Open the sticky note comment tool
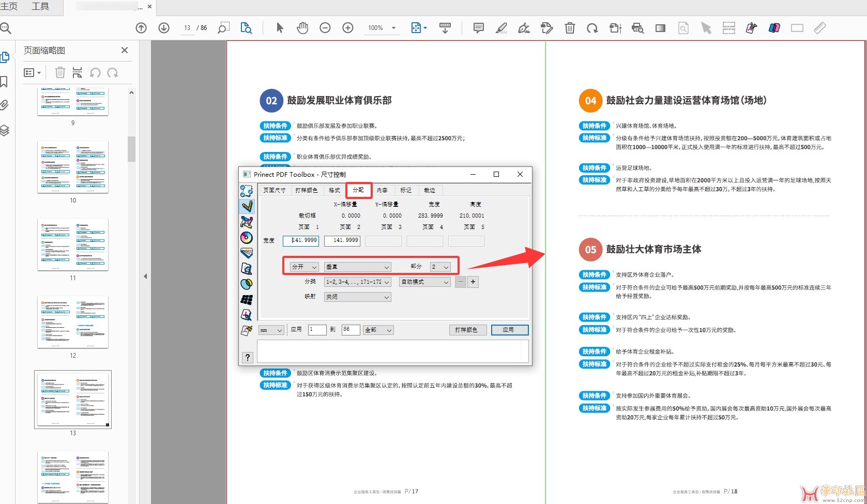Viewport: 867px width, 504px height. point(479,28)
